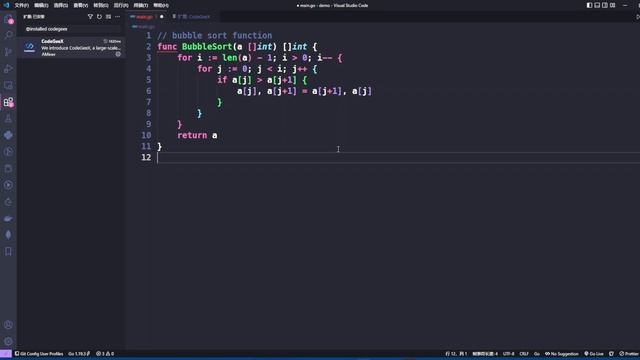Open the Run menu

tap(121, 5)
